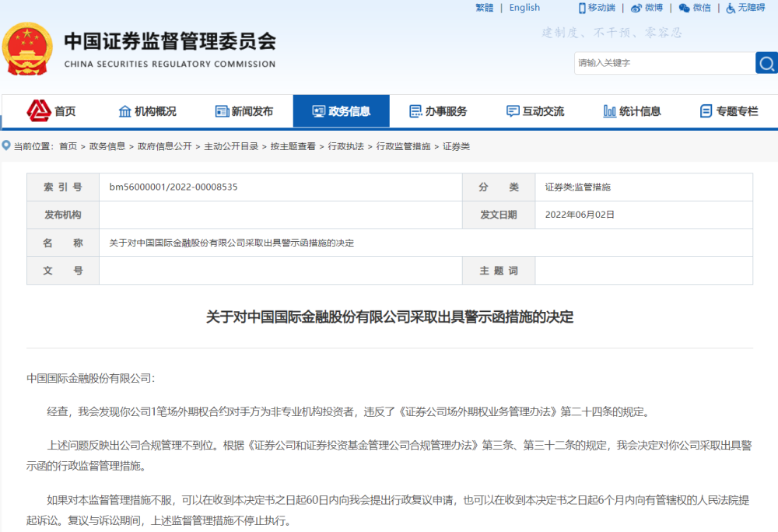Click the 发文日期 header cell
The width and height of the screenshot is (778, 532).
(x=499, y=215)
